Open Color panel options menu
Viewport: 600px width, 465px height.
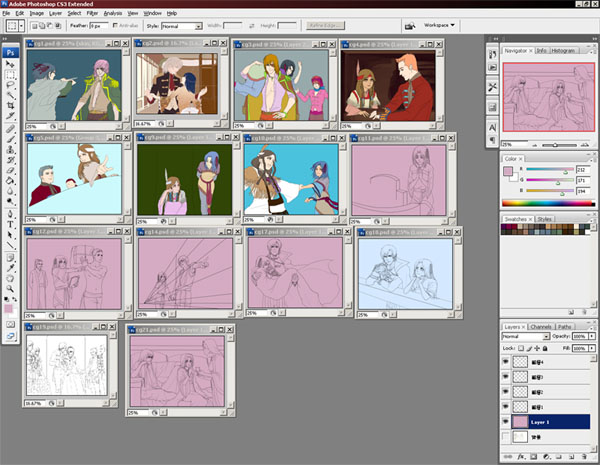coord(592,158)
